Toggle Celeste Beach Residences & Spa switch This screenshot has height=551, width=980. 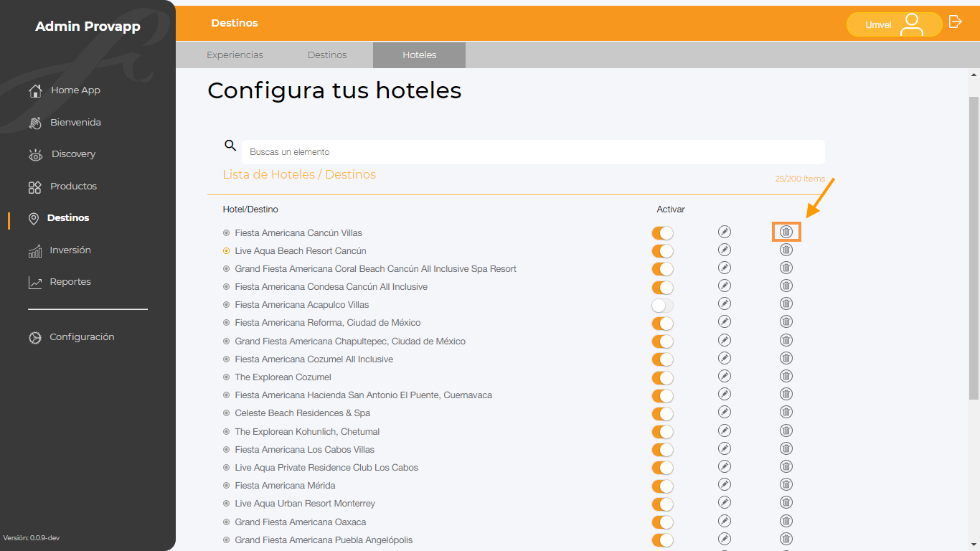pyautogui.click(x=662, y=414)
